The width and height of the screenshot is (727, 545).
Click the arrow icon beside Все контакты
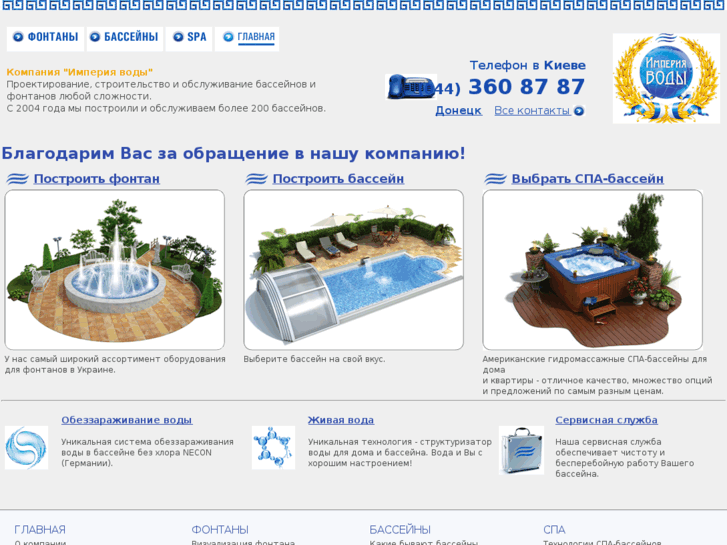(579, 111)
